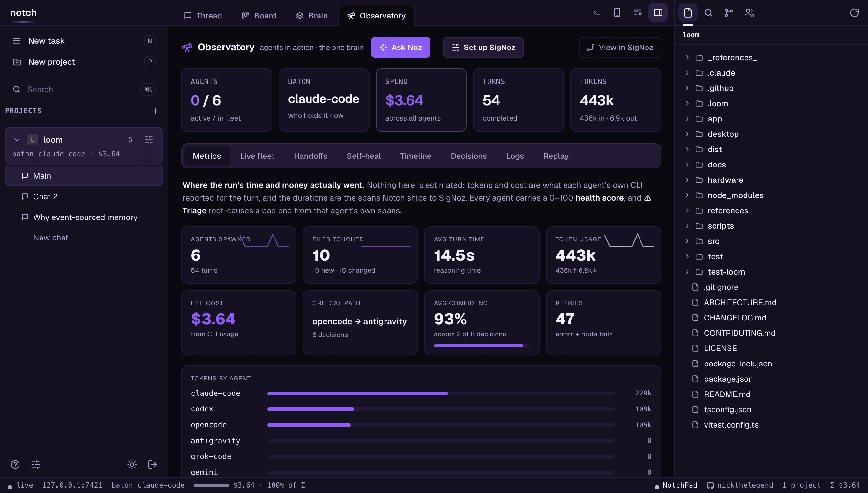Click the avg confidence progress bar
This screenshot has height=493, width=868.
[x=482, y=346]
